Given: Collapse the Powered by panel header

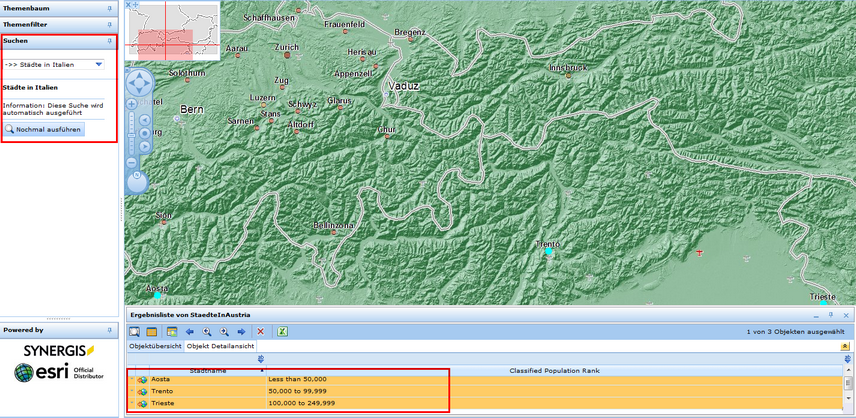Looking at the screenshot, I should tap(59, 330).
